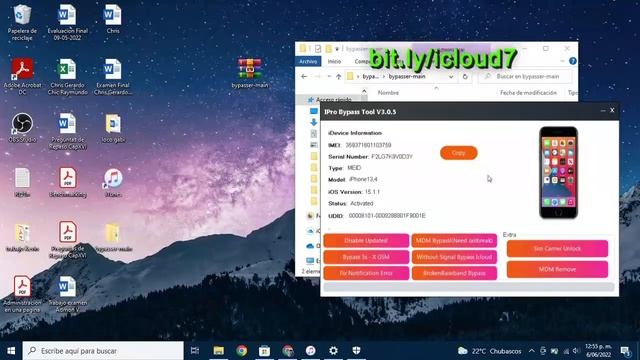
Task: Click MDM Bypass (Need Jailbreak) button
Action: click(x=454, y=240)
